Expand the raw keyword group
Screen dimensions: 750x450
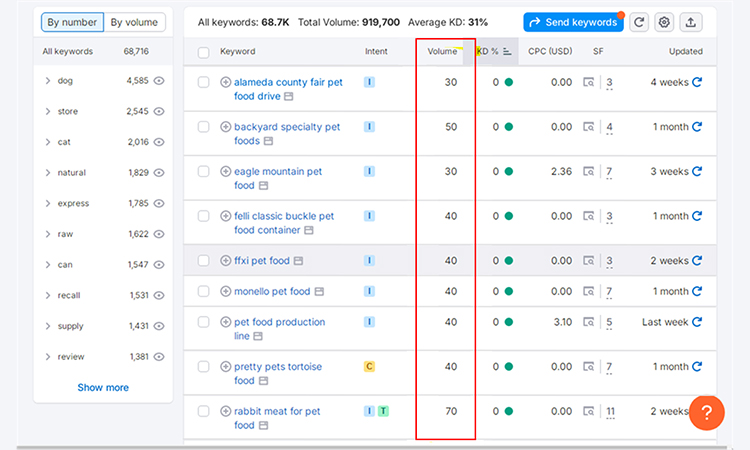click(48, 234)
